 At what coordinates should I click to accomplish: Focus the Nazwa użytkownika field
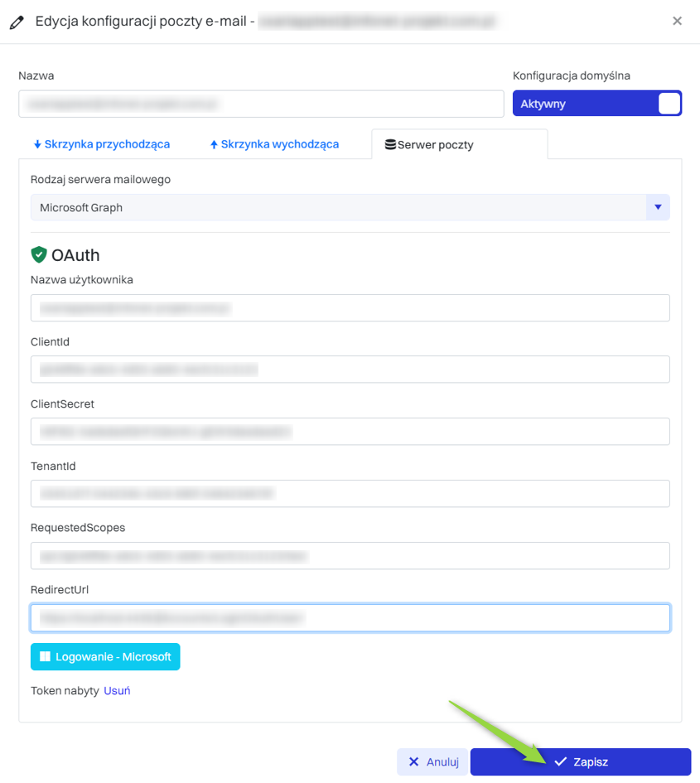[350, 307]
